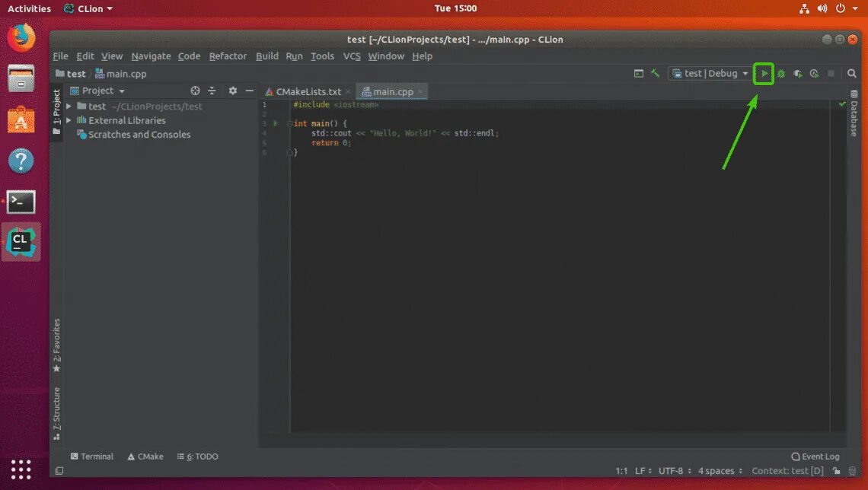The image size is (868, 490).
Task: Click the green Debug bug icon
Action: point(781,74)
